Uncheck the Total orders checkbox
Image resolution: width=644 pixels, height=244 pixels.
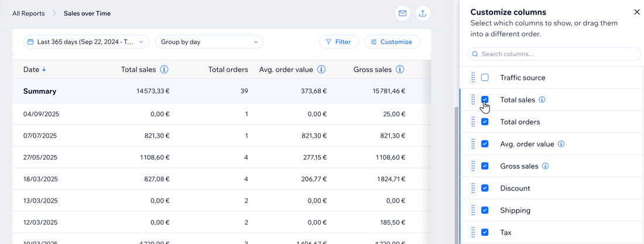[x=485, y=122]
